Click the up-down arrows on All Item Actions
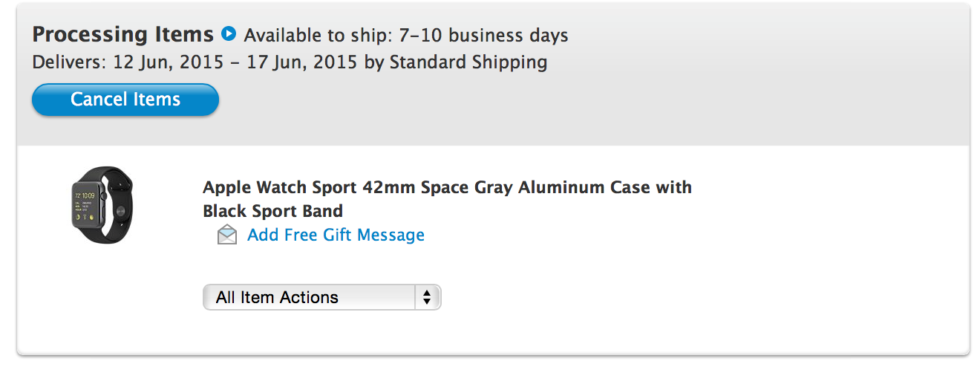This screenshot has width=980, height=367. point(426,297)
